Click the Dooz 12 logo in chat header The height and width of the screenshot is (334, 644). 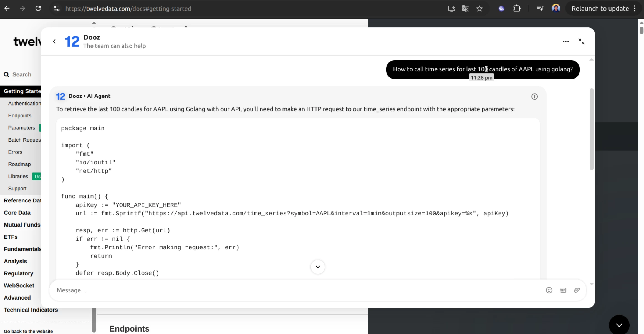click(72, 42)
